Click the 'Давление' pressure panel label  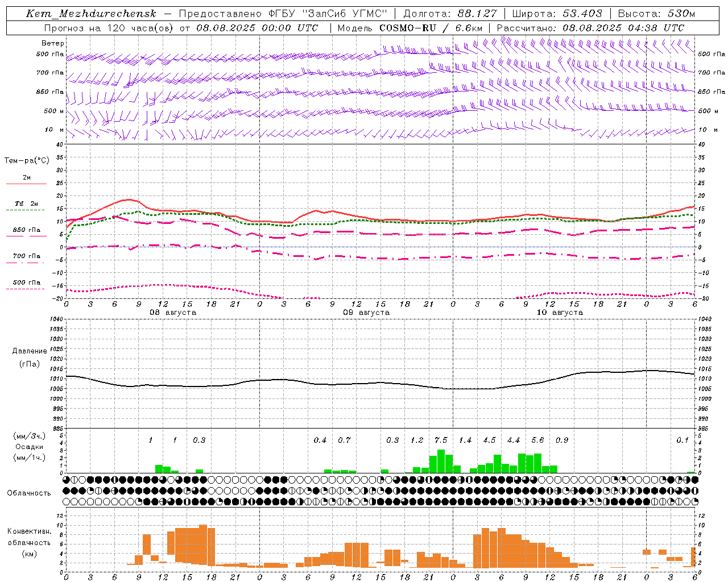30,351
